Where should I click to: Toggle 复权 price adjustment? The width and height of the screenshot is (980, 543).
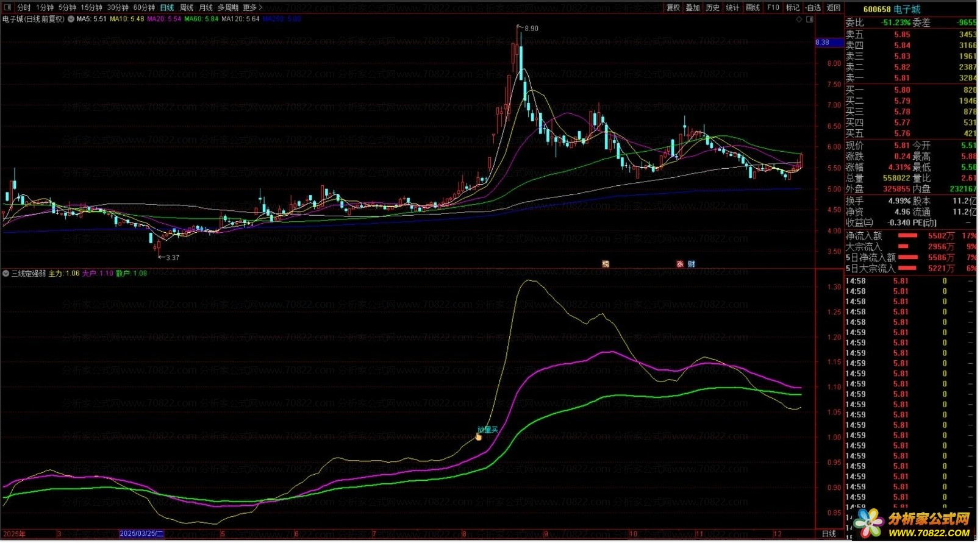(673, 7)
